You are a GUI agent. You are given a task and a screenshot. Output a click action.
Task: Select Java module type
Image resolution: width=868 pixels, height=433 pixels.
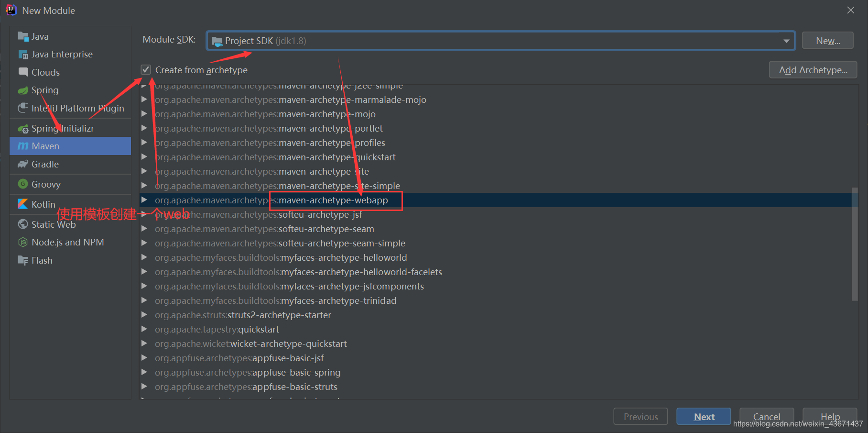coord(70,36)
